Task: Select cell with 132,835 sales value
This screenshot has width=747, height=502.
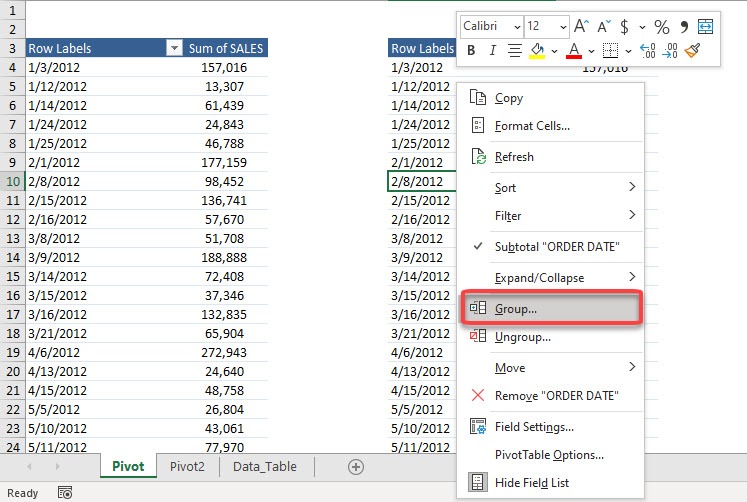Action: [224, 314]
